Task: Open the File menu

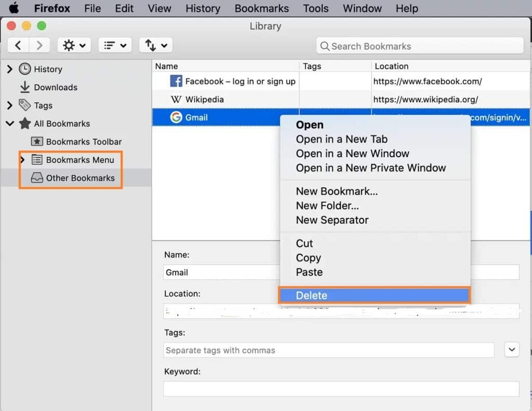Action: coord(92,8)
